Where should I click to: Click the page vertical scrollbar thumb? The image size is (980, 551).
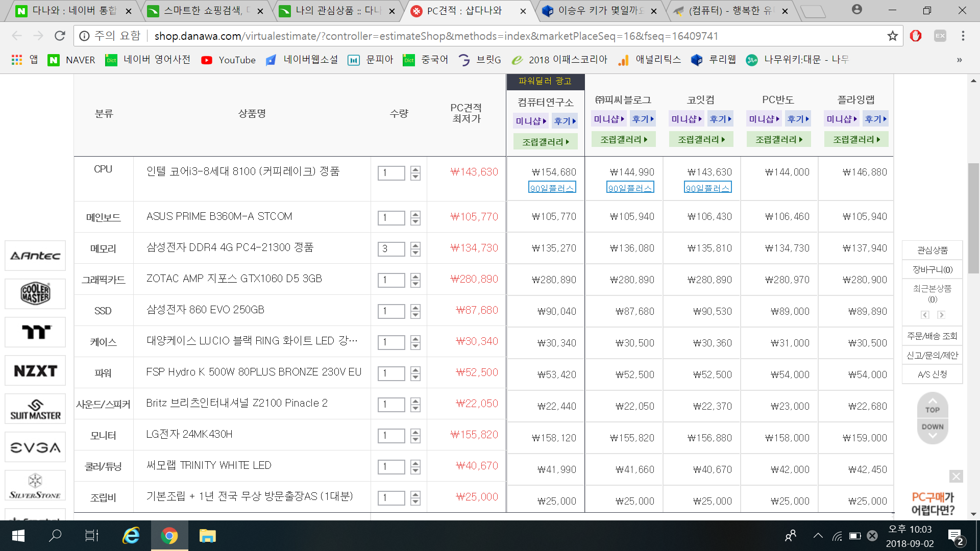[x=973, y=218]
